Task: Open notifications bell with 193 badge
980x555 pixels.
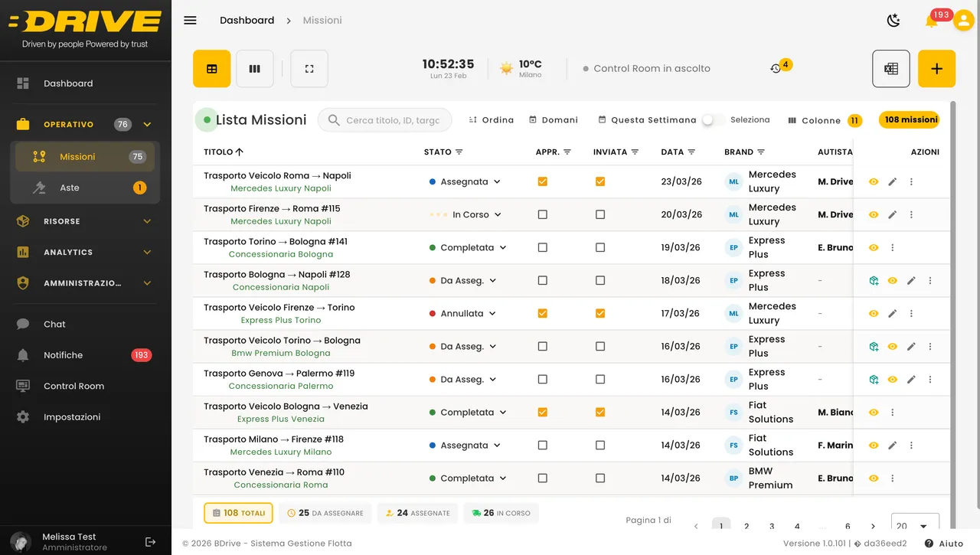Action: (931, 21)
